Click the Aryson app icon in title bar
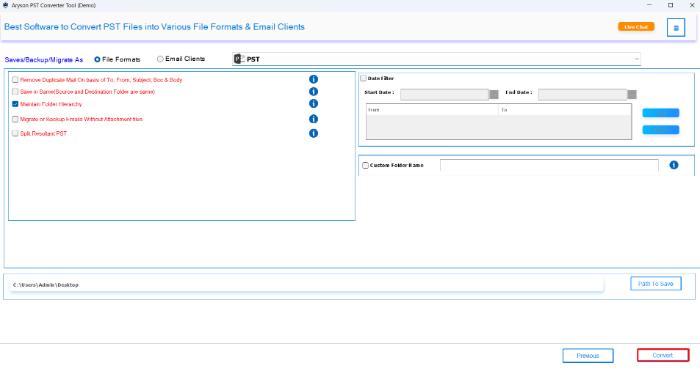 [x=5, y=5]
